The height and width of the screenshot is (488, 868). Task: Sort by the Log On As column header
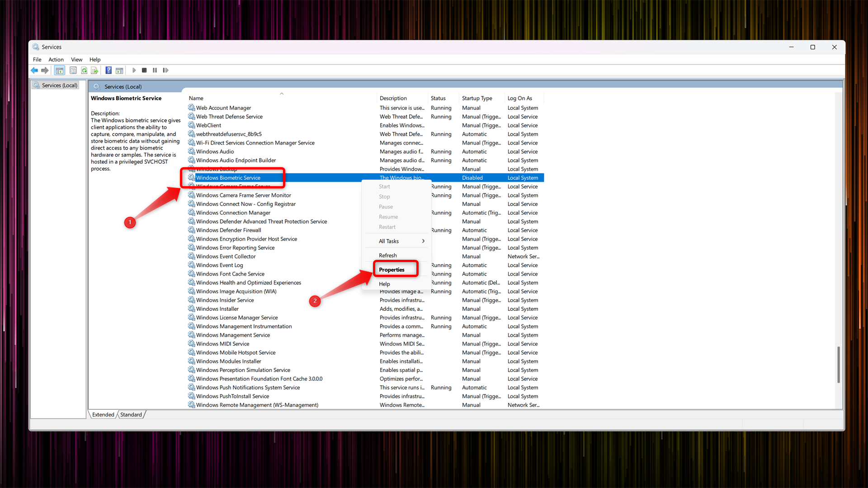coord(524,98)
